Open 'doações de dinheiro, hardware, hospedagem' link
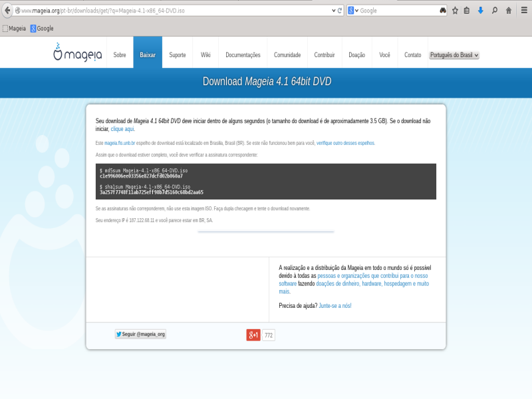The image size is (532, 399). 372,284
